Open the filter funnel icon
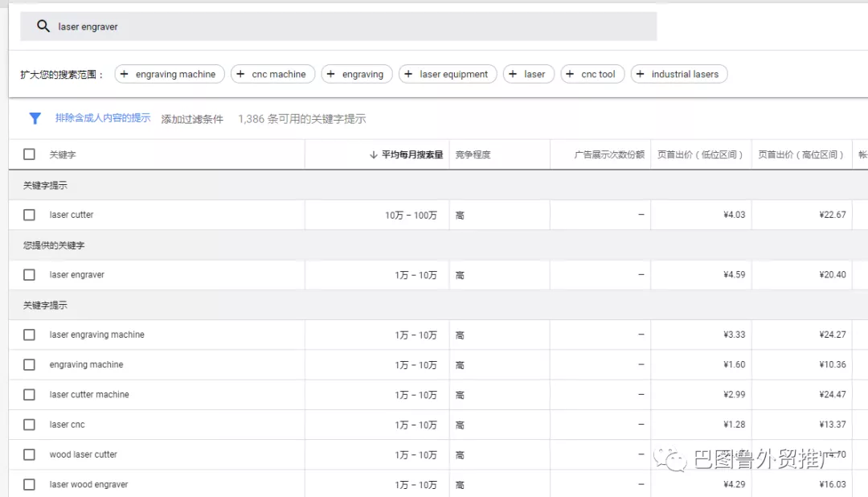868x497 pixels. click(35, 118)
